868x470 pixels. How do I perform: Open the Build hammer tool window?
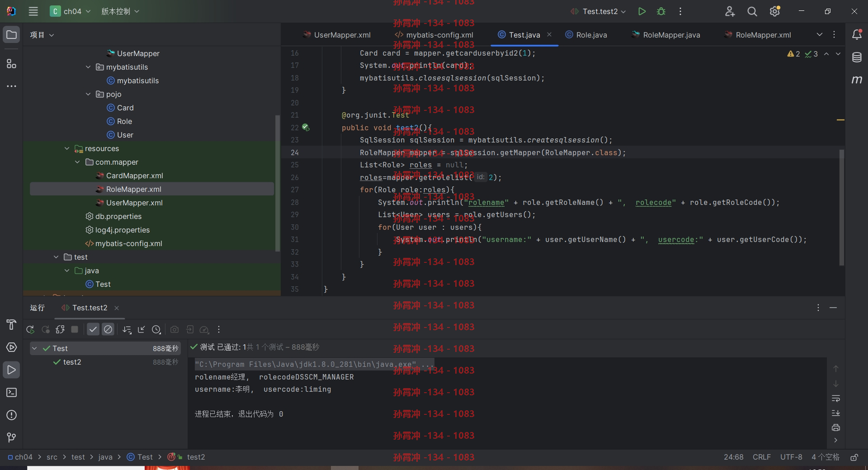[x=11, y=325]
